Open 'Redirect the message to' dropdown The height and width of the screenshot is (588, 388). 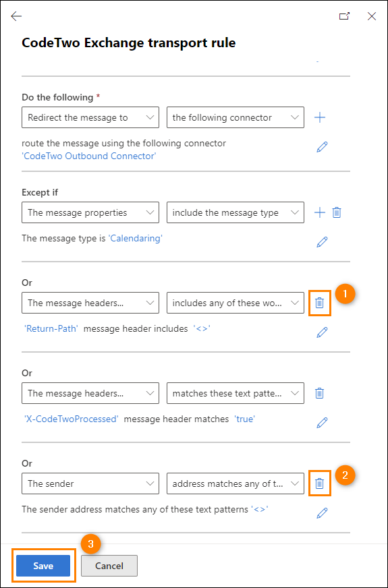pos(90,117)
